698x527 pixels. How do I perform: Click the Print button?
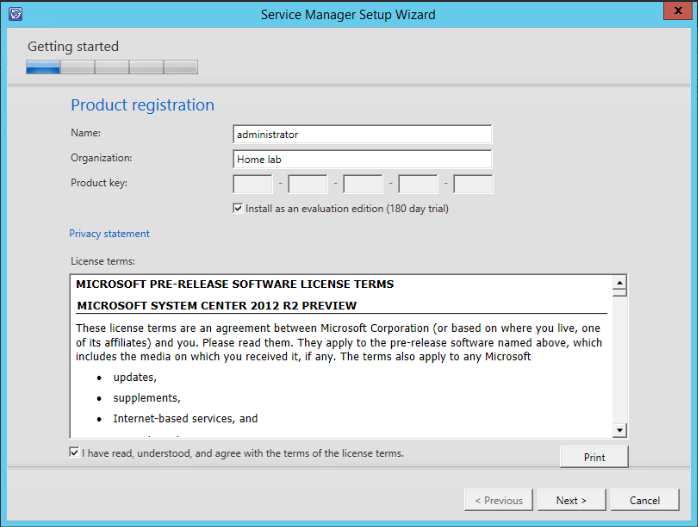tap(594, 457)
